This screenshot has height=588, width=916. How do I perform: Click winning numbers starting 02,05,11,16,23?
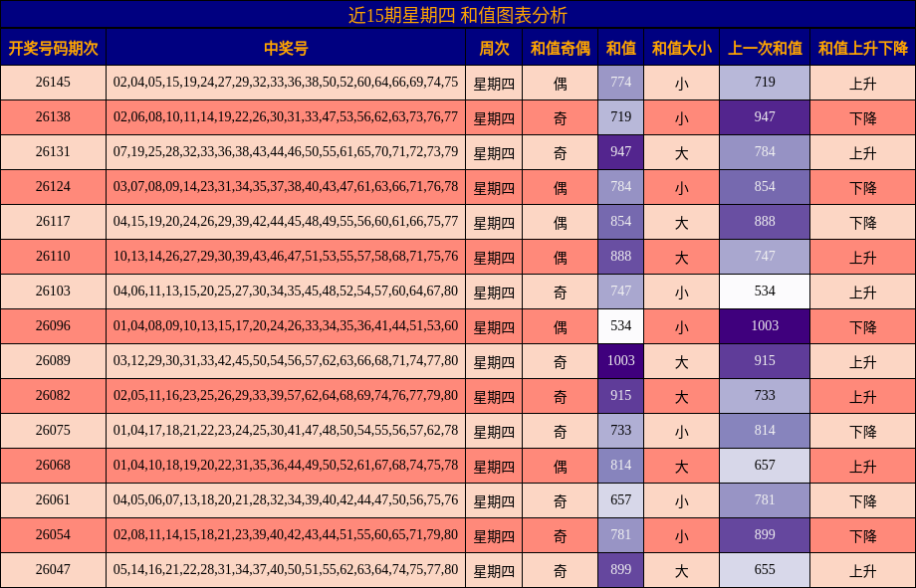click(x=286, y=395)
